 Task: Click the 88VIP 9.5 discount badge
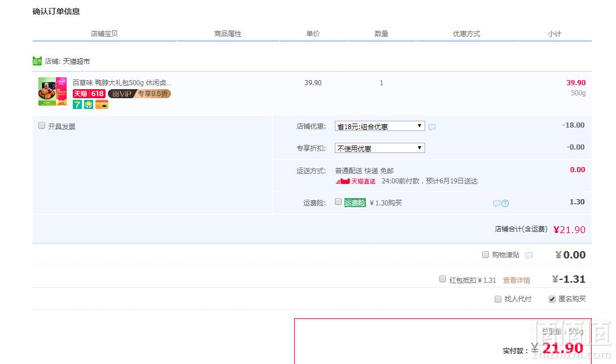[139, 94]
